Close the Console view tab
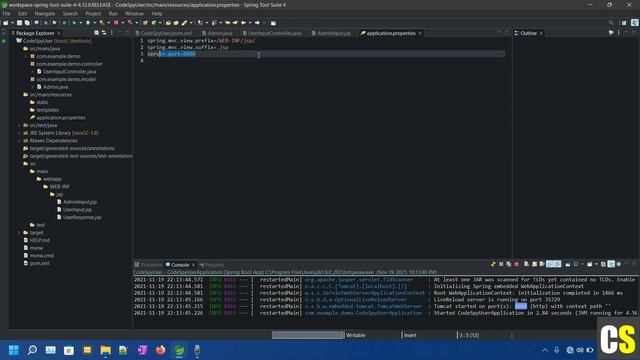 pyautogui.click(x=193, y=265)
